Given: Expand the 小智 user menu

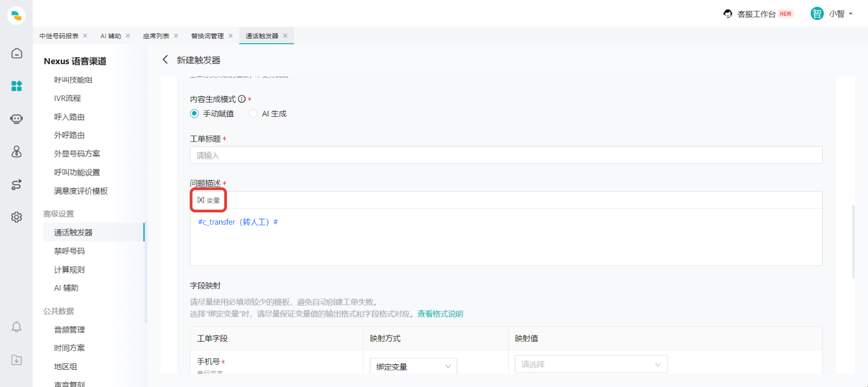Looking at the screenshot, I should pyautogui.click(x=840, y=14).
